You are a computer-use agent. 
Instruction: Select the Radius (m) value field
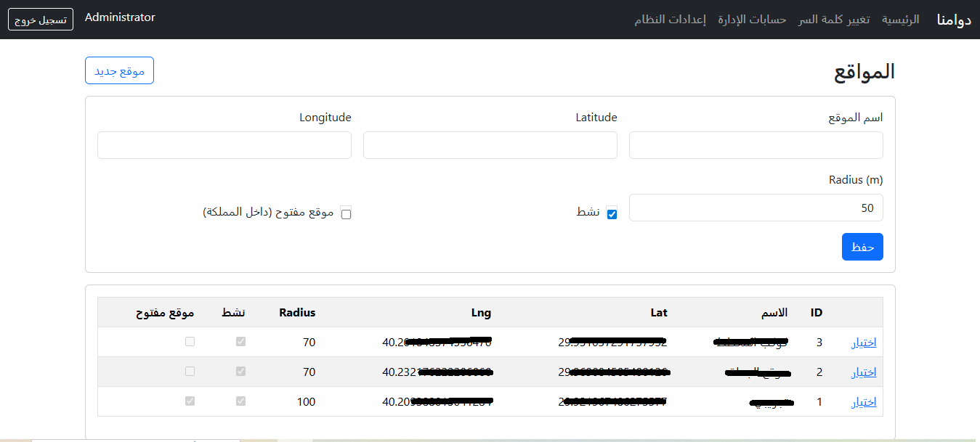coord(756,208)
